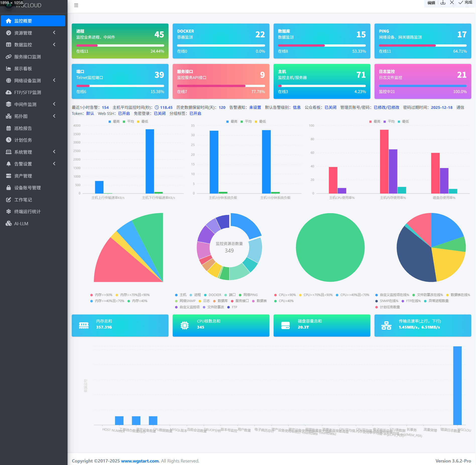Click the 服务接口 progress bar
476x465 pixels.
221,86
